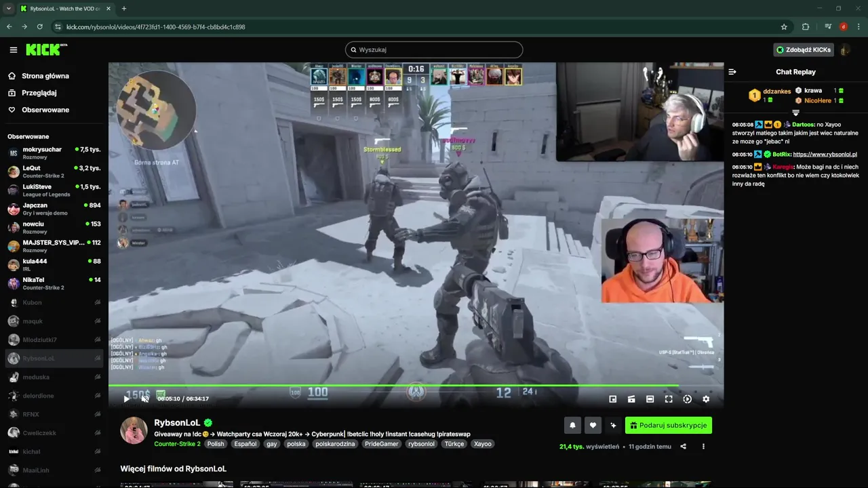
Task: Click RybsonLoL streamer avatar
Action: 134,430
